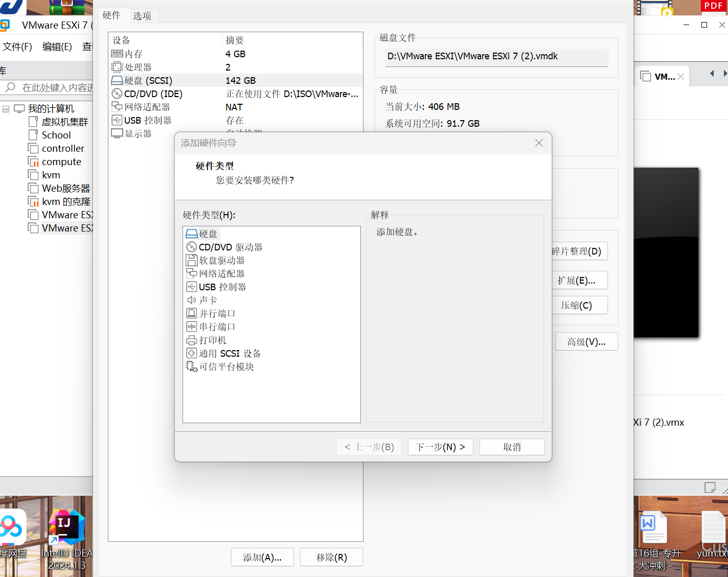Click CD/DVD (IDE) disc icon in device list

click(117, 94)
